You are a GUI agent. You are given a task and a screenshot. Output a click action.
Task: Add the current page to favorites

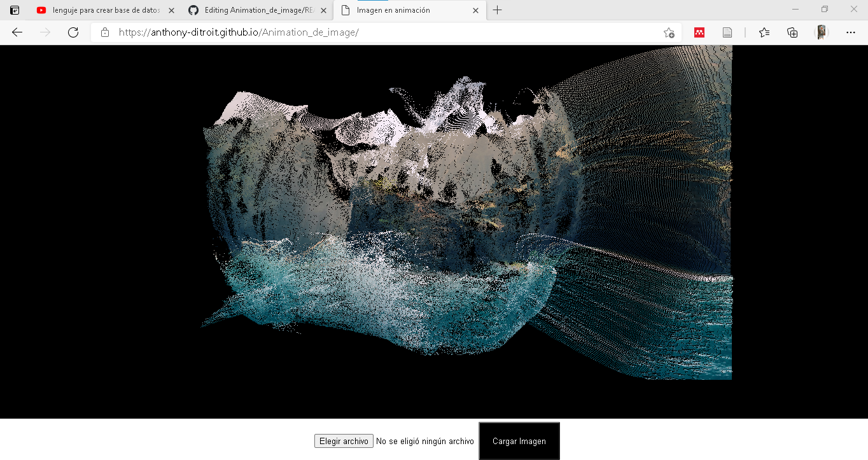coord(669,33)
